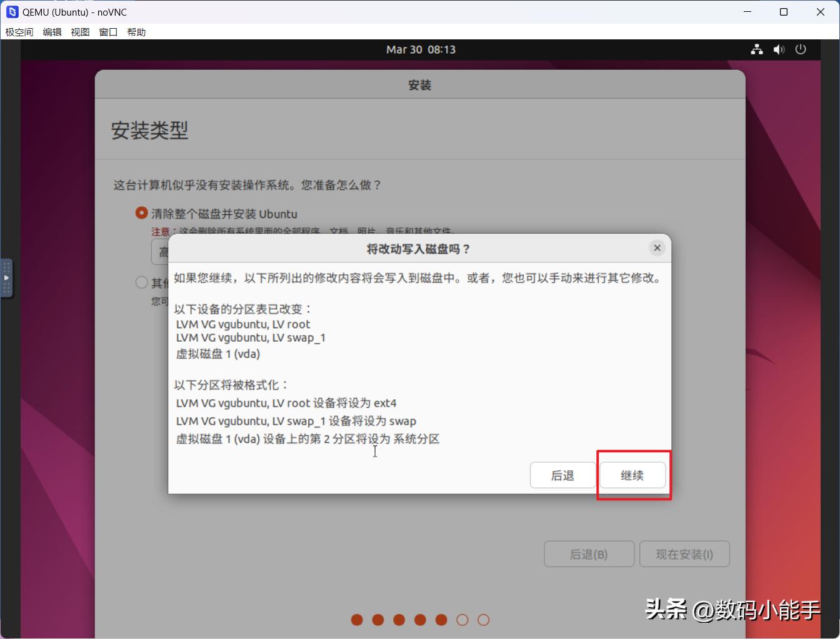This screenshot has height=639, width=840.
Task: Close the 将改动写入磁盘吗 dialog
Action: click(x=657, y=248)
